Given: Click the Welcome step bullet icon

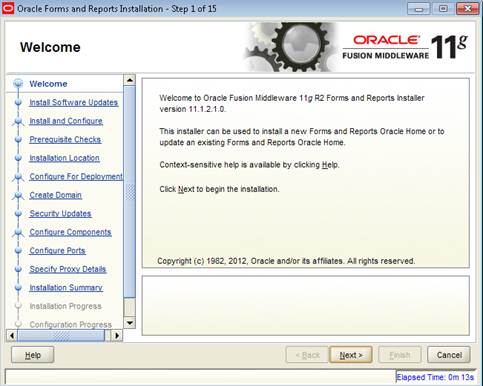Looking at the screenshot, I should click(18, 83).
